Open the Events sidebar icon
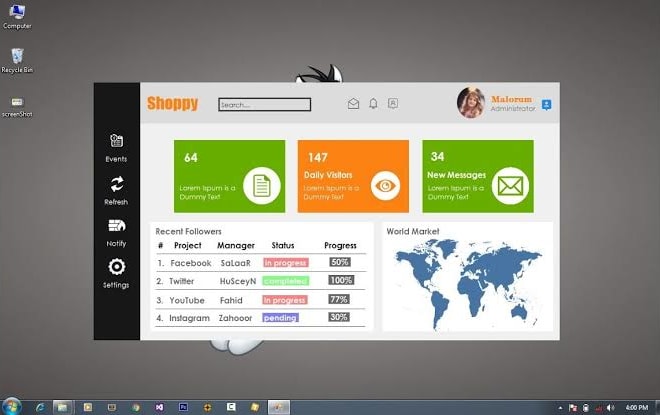This screenshot has height=415, width=660. pos(117,141)
